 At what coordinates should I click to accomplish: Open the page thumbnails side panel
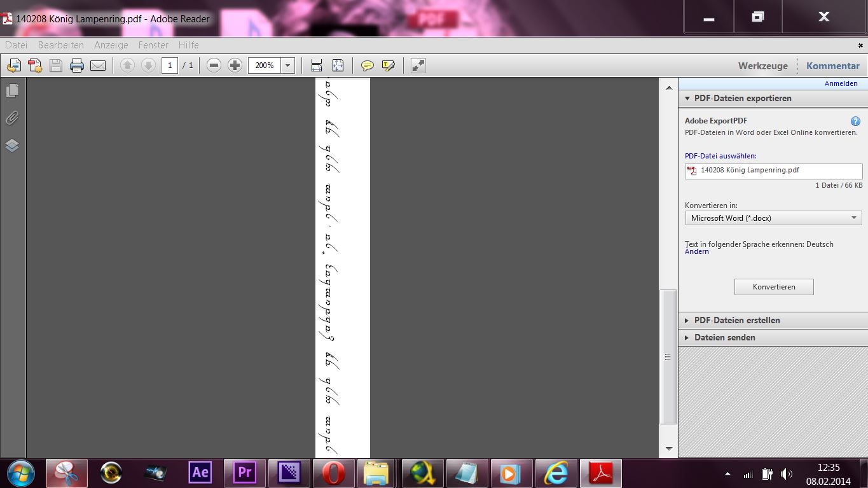(x=12, y=91)
